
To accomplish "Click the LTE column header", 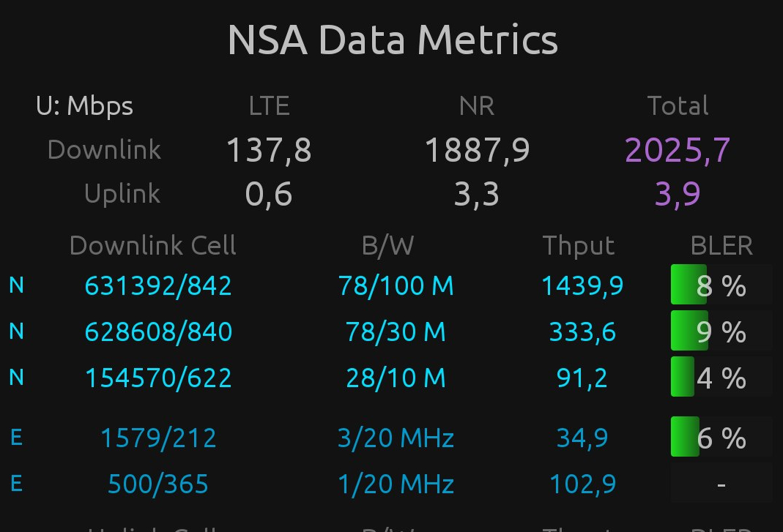I will tap(269, 107).
